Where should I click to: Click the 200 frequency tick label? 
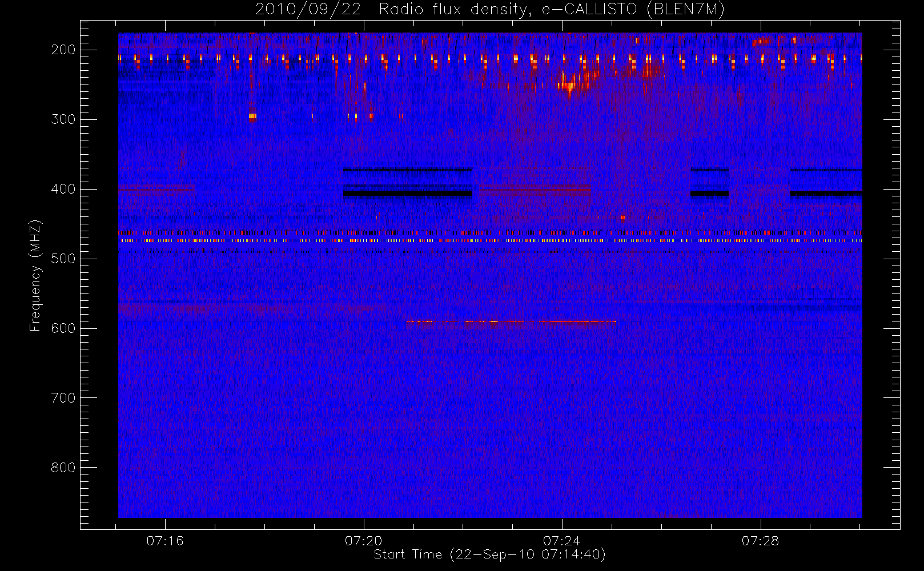pyautogui.click(x=63, y=50)
